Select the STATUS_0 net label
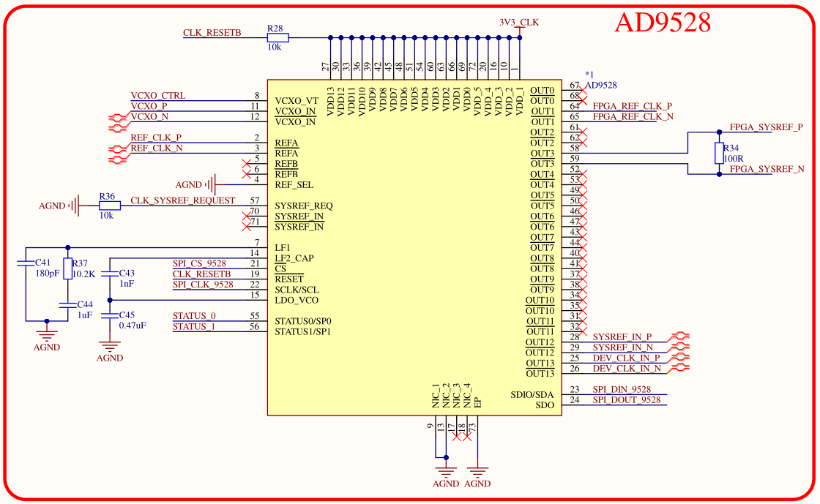 [194, 315]
